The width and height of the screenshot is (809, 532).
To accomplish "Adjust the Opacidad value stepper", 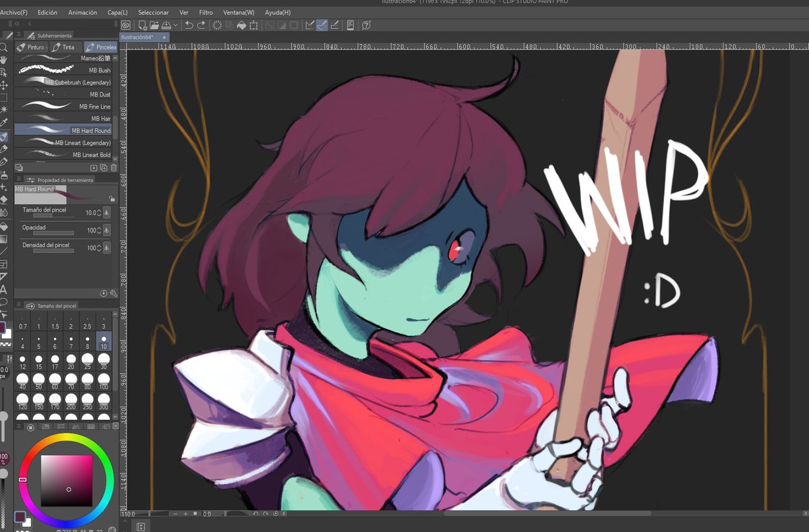I will (x=99, y=230).
